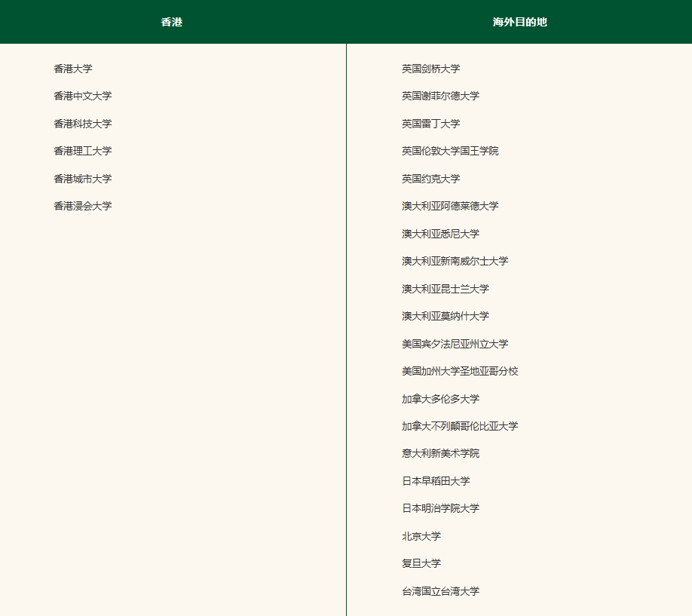Image resolution: width=692 pixels, height=616 pixels.
Task: Click 香港城市大学 entry
Action: click(83, 179)
